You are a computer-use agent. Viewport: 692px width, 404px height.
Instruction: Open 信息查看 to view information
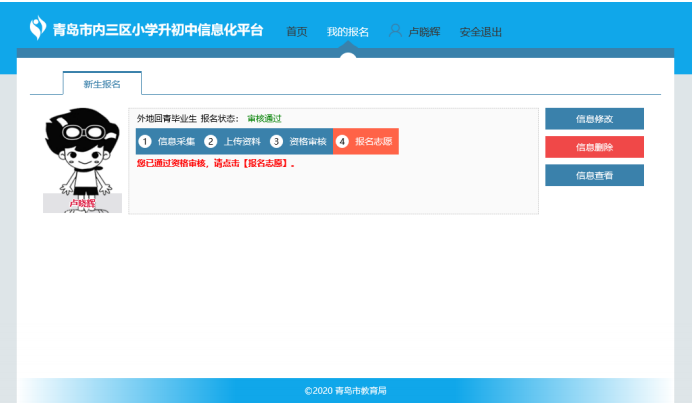click(594, 176)
